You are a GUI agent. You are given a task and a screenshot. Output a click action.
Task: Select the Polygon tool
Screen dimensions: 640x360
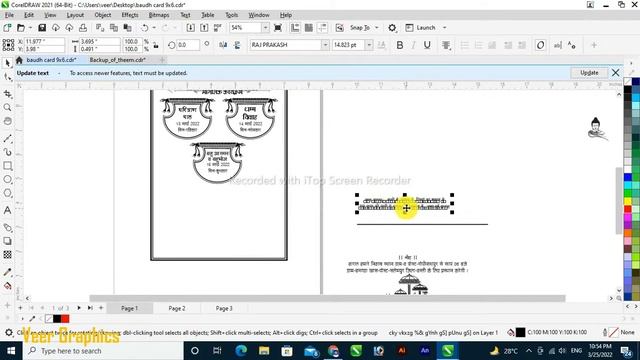click(x=7, y=193)
